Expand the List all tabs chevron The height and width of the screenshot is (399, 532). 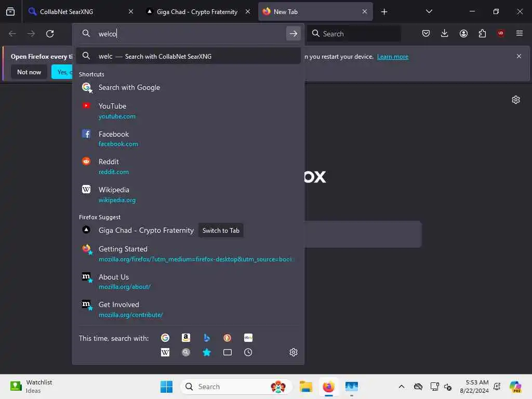click(x=429, y=11)
